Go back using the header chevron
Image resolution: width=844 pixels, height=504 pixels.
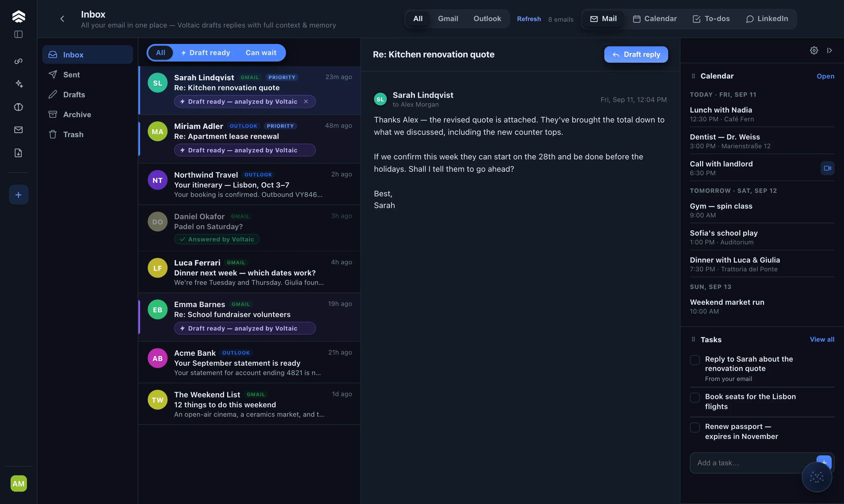62,19
